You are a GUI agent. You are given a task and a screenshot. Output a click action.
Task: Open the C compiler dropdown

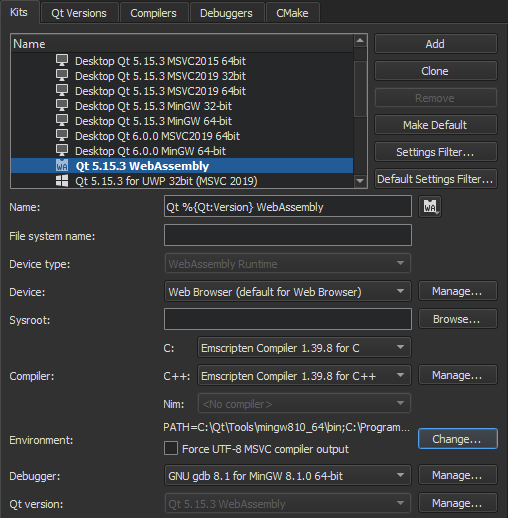(x=304, y=347)
